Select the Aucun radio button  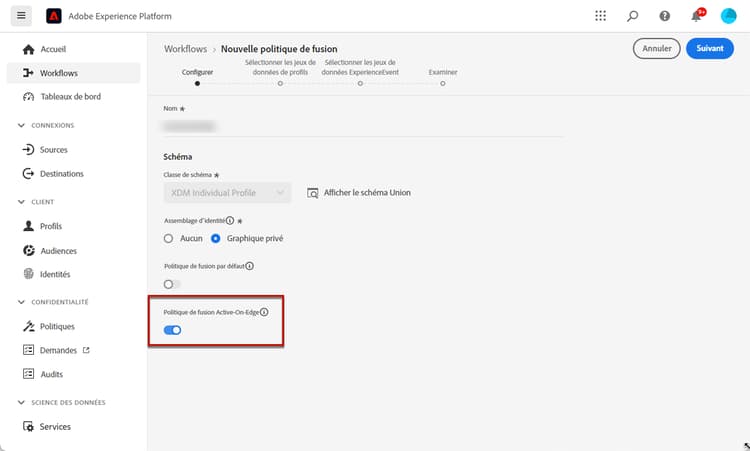(168, 238)
